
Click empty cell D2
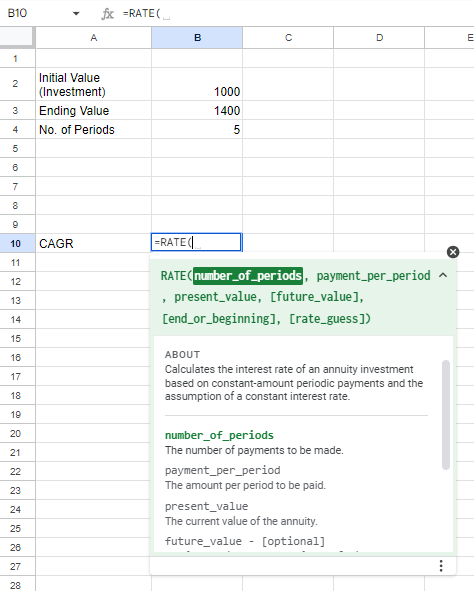(379, 84)
